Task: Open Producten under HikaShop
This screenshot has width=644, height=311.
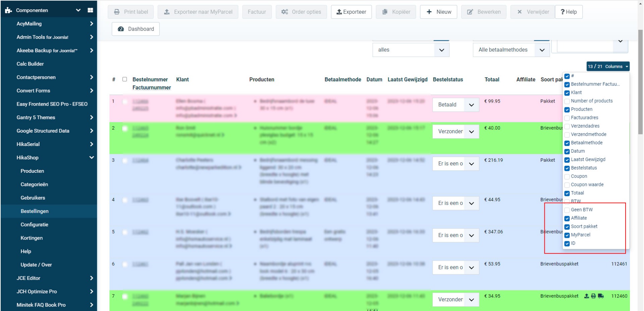Action: (32, 171)
